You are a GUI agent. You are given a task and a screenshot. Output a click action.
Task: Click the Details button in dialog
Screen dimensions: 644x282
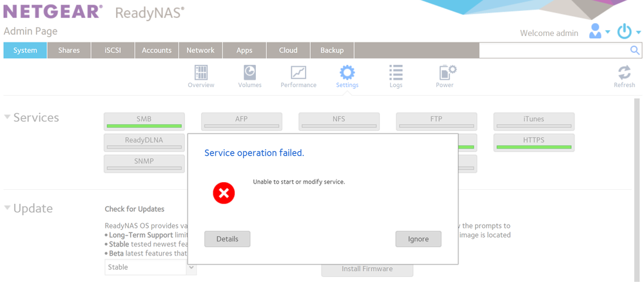click(x=227, y=239)
